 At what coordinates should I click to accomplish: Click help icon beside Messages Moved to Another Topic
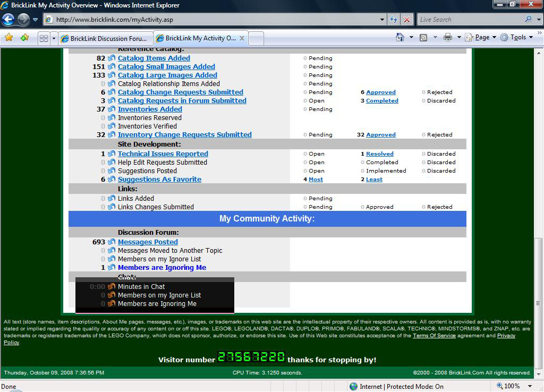click(x=112, y=250)
